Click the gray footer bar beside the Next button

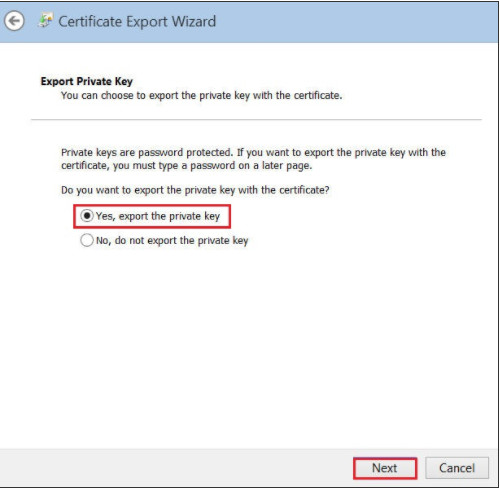point(177,468)
